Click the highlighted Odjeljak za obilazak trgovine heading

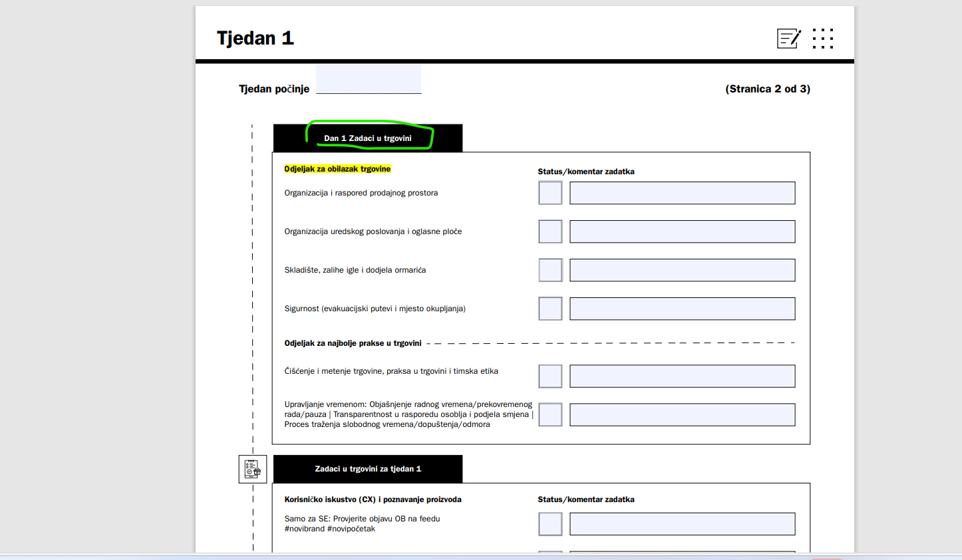tap(337, 169)
